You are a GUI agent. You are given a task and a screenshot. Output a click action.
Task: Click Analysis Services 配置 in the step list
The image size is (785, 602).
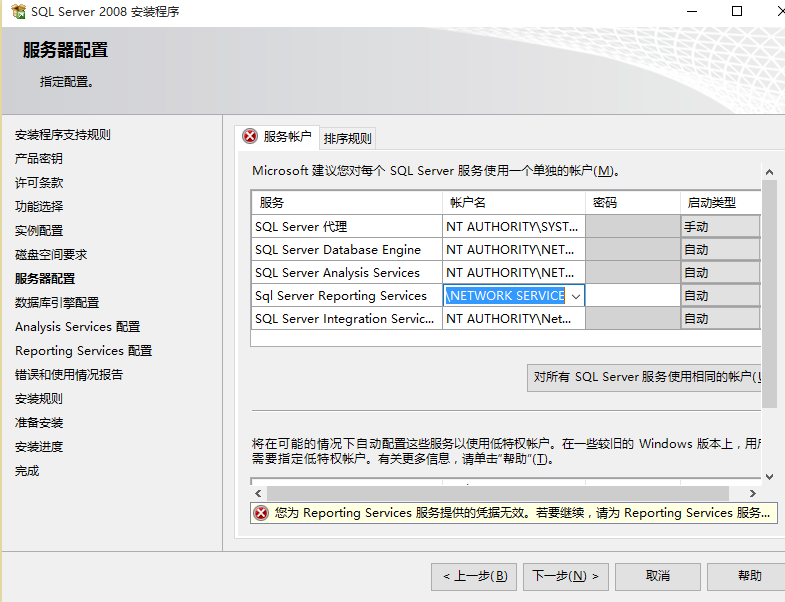pyautogui.click(x=78, y=327)
